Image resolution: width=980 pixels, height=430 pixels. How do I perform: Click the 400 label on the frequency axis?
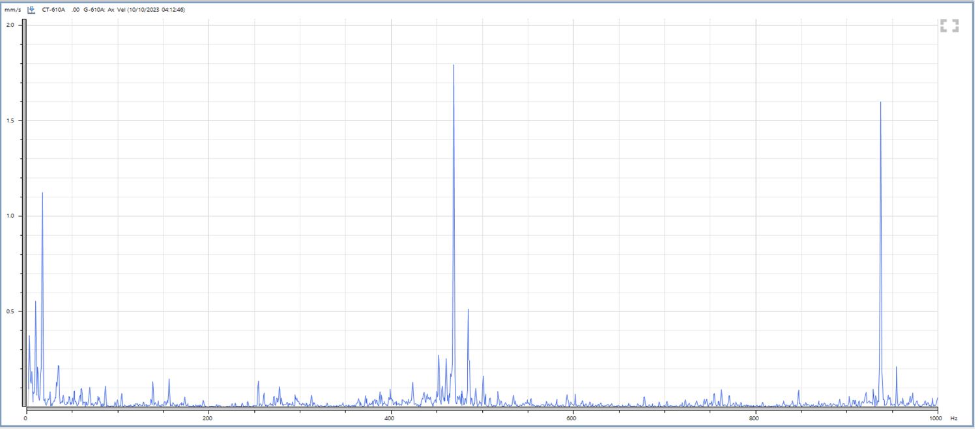click(x=390, y=418)
